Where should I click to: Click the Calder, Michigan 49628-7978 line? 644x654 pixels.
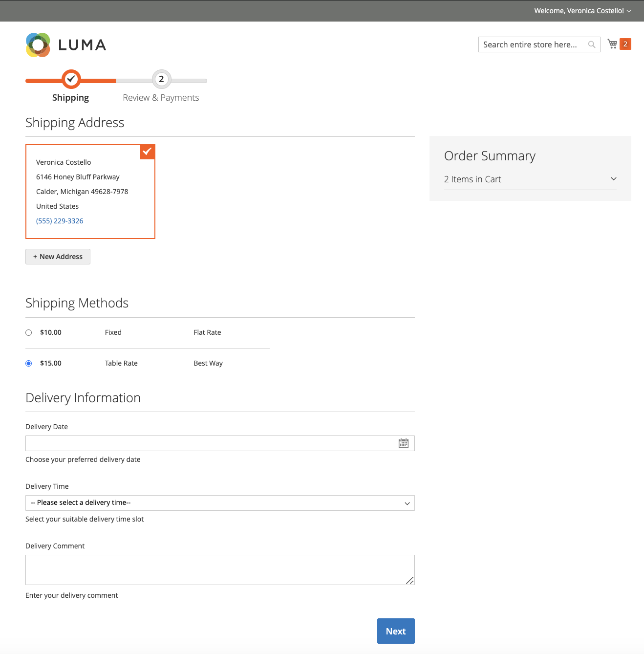(82, 192)
